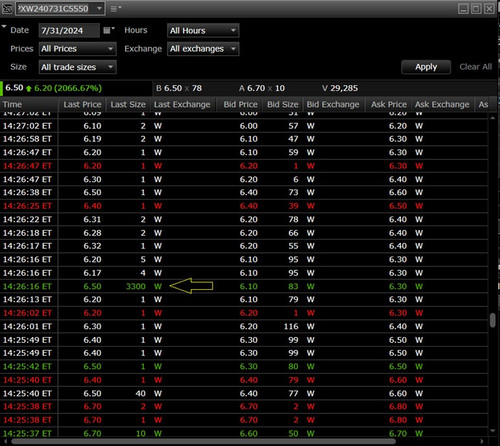Image resolution: width=500 pixels, height=446 pixels.
Task: Select the 3300 last size cell
Action: click(x=136, y=286)
